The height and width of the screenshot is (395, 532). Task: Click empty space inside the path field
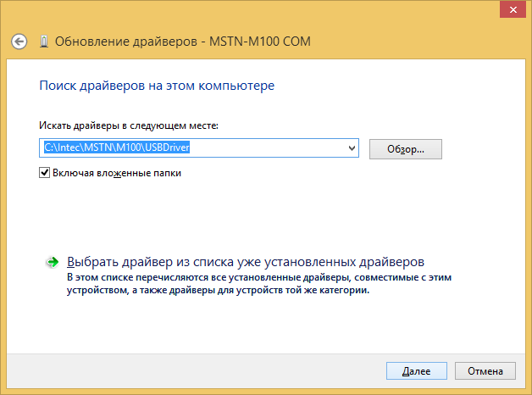click(x=268, y=148)
